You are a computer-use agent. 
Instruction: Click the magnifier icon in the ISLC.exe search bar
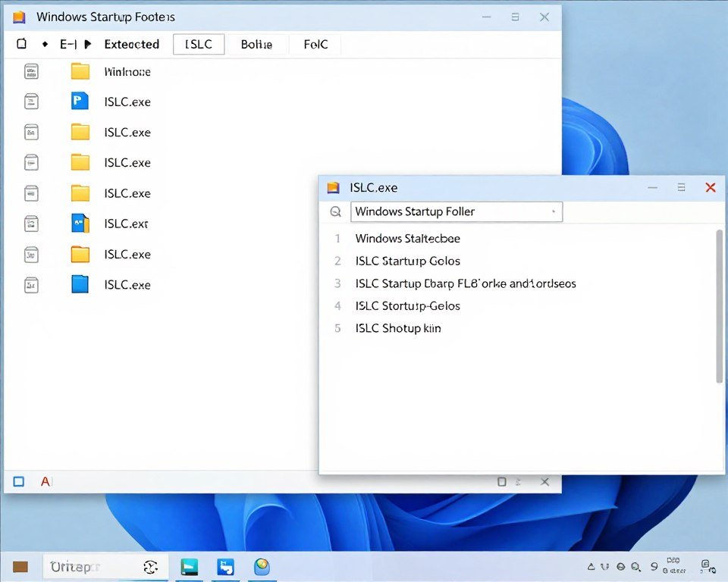[x=335, y=211]
